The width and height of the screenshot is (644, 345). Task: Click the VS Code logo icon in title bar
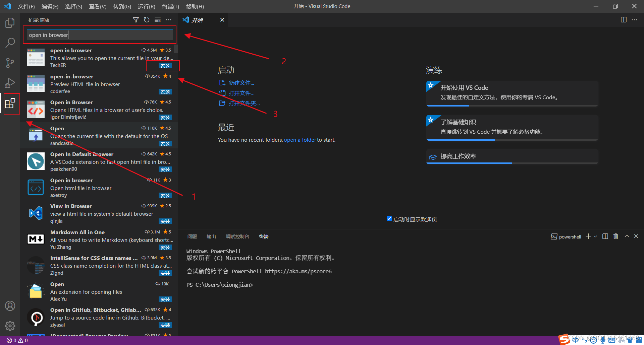point(7,6)
